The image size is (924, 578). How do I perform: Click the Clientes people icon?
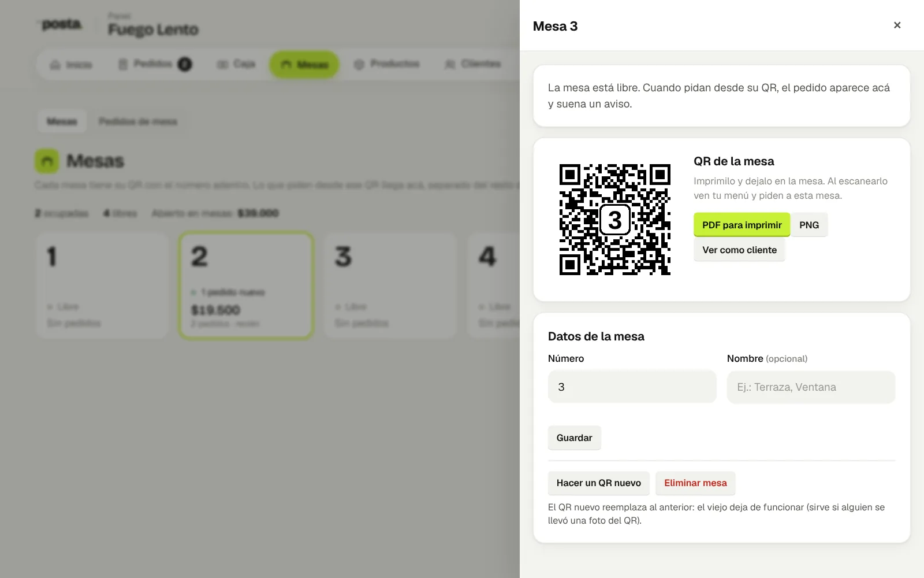point(450,64)
